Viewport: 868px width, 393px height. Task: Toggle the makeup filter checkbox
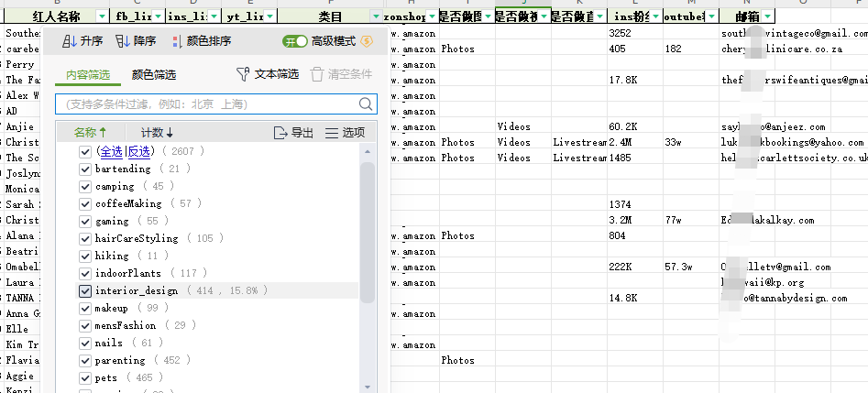coord(85,309)
